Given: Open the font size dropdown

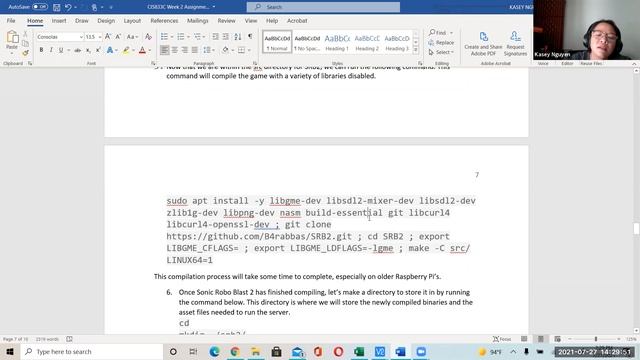Looking at the screenshot, I should [100, 37].
